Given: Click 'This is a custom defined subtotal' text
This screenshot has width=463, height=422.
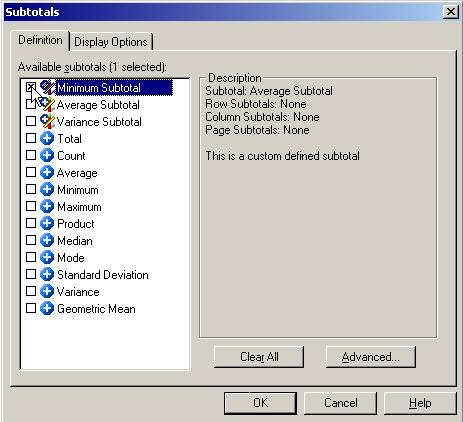Looking at the screenshot, I should (x=283, y=156).
